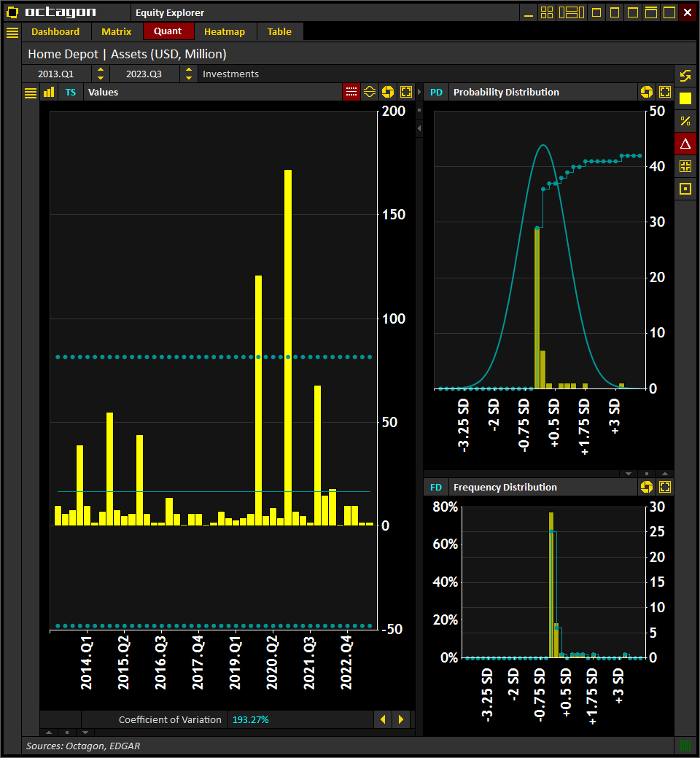
Task: Expand up arrow above Frequency Distribution panel
Action: coord(665,474)
